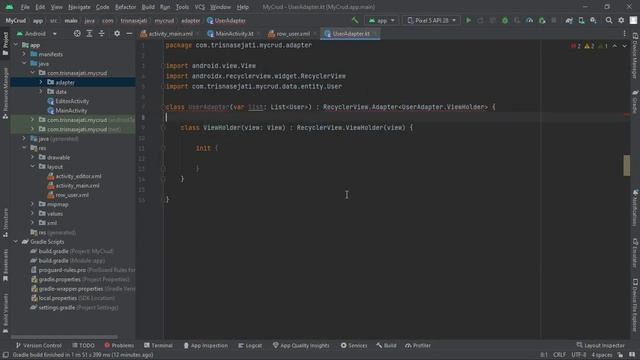Click the Make Project hammer icon
Viewport: 640px width, 360px height.
[355, 20]
